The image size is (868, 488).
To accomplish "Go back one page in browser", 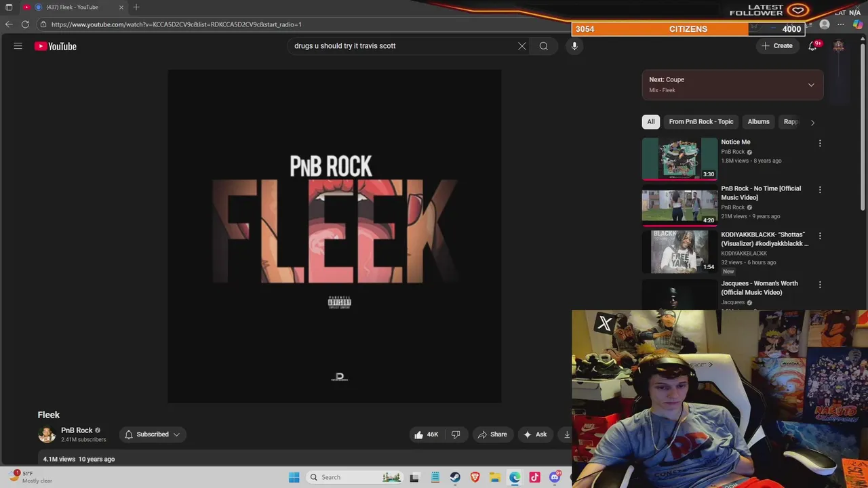I will 9,24.
